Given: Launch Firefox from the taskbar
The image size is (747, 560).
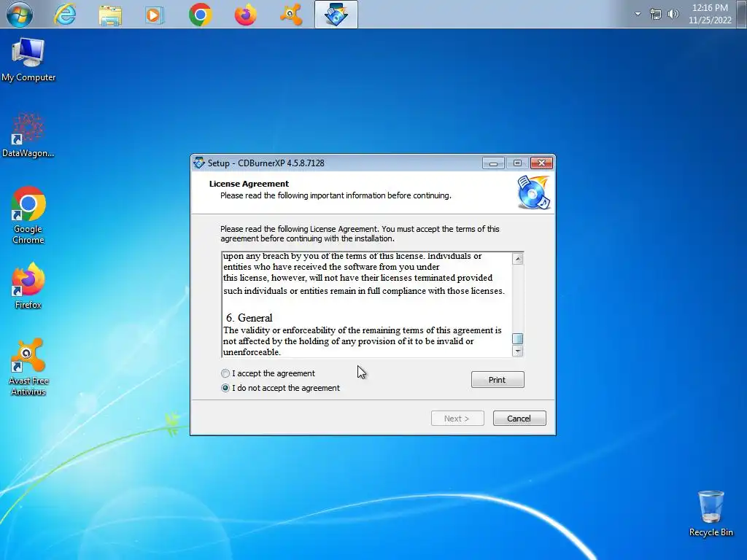Looking at the screenshot, I should [245, 15].
